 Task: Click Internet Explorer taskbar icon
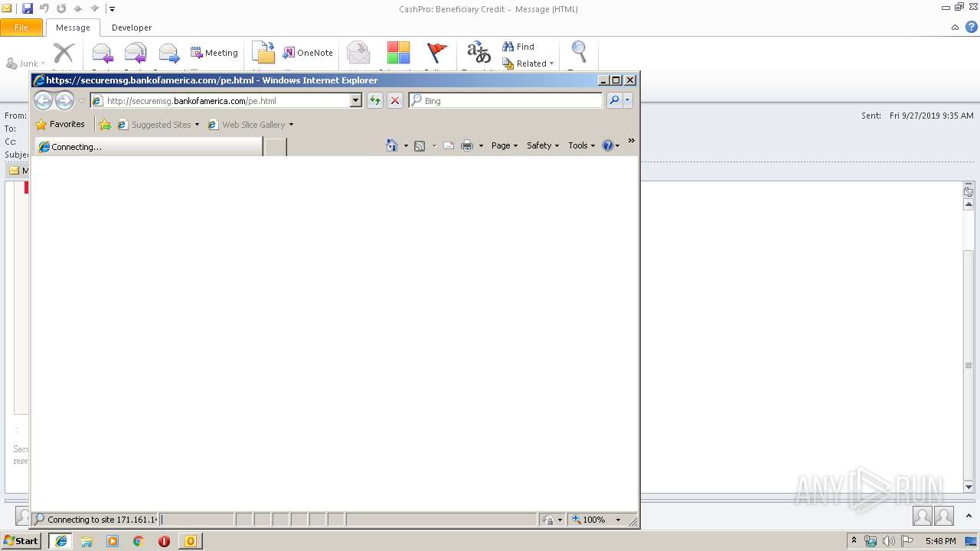(61, 541)
